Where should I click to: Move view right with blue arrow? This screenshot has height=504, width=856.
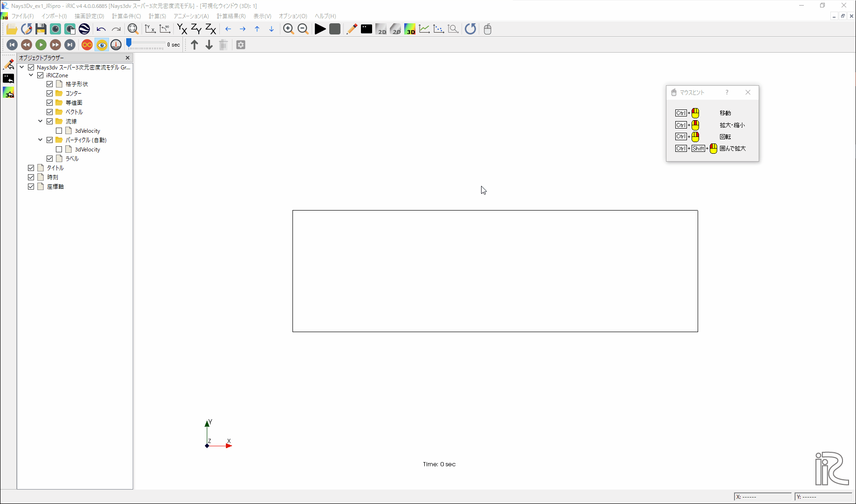(243, 29)
